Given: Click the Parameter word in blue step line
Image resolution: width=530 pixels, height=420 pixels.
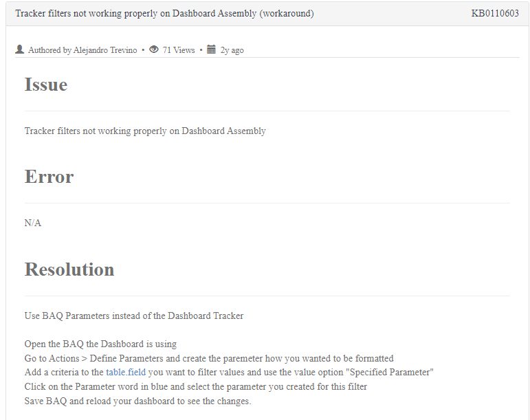Looking at the screenshot, I should [x=196, y=386].
